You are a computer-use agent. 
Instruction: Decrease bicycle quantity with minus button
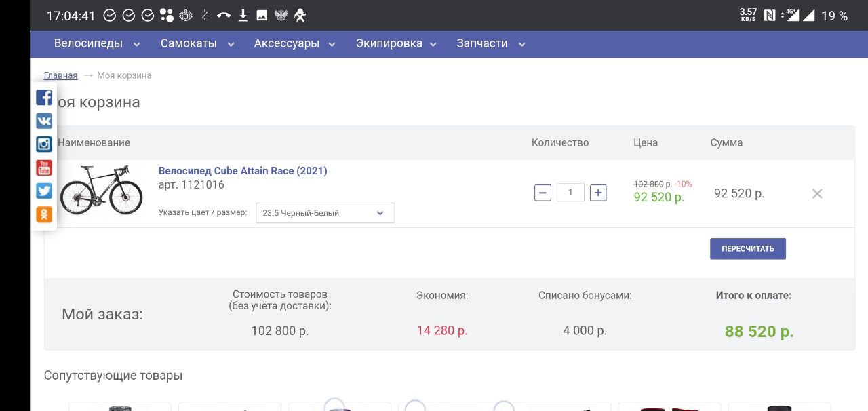542,193
